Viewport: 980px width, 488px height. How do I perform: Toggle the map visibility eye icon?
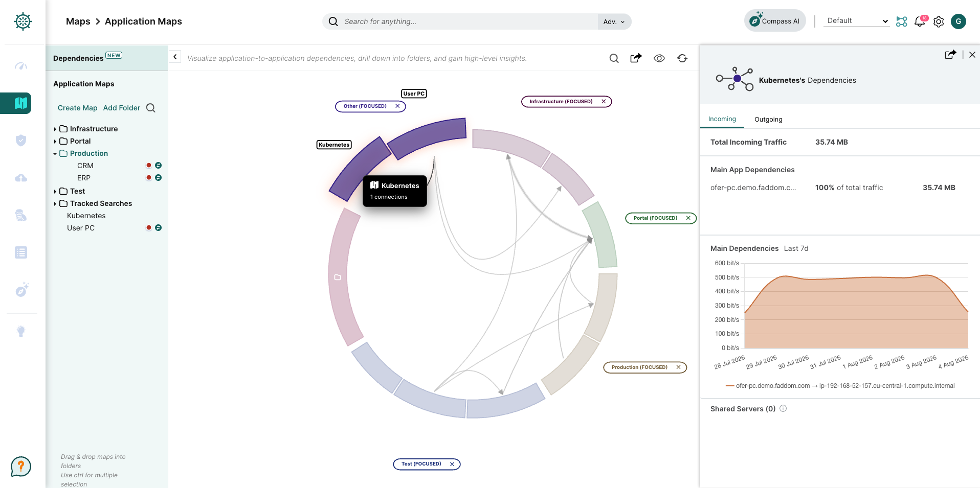point(659,58)
